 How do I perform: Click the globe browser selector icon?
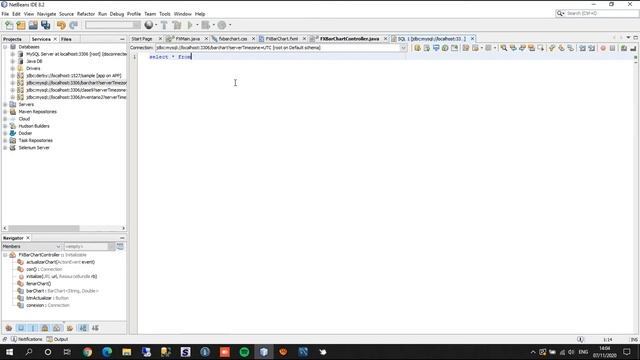pos(149,25)
